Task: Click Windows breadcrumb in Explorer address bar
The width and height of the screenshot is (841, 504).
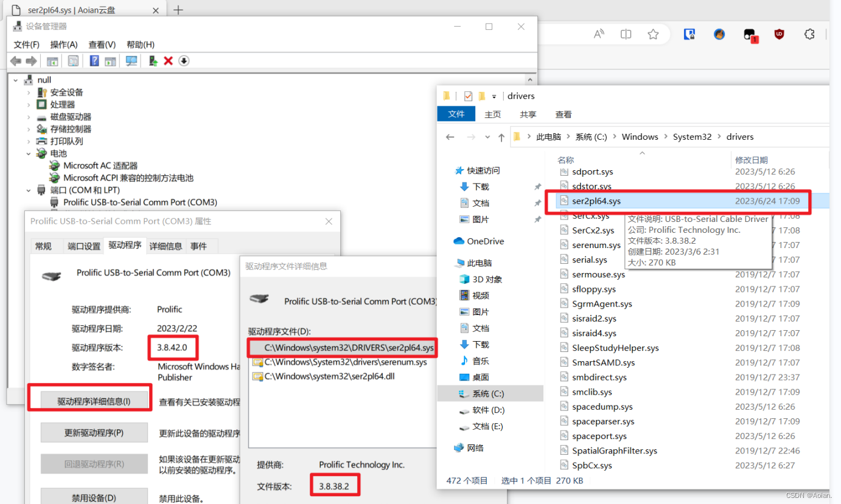Action: pos(640,137)
